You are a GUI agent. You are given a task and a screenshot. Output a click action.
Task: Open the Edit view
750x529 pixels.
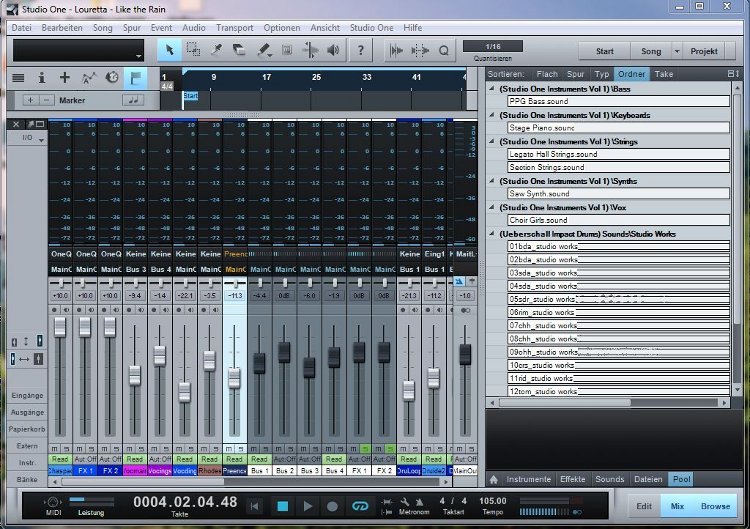(x=644, y=506)
